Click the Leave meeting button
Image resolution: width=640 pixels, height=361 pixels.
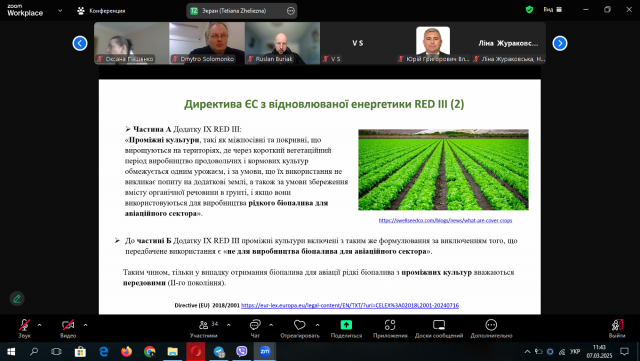click(x=617, y=328)
